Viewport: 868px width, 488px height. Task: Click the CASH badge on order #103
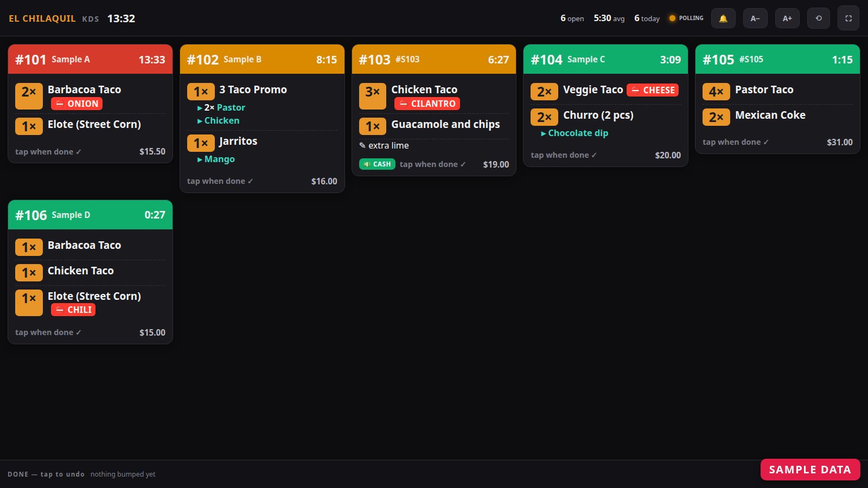(x=377, y=164)
